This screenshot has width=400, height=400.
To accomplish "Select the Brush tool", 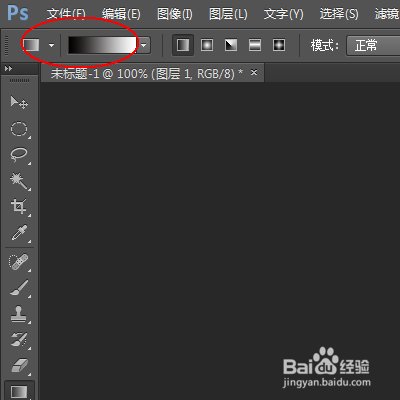I will click(19, 288).
